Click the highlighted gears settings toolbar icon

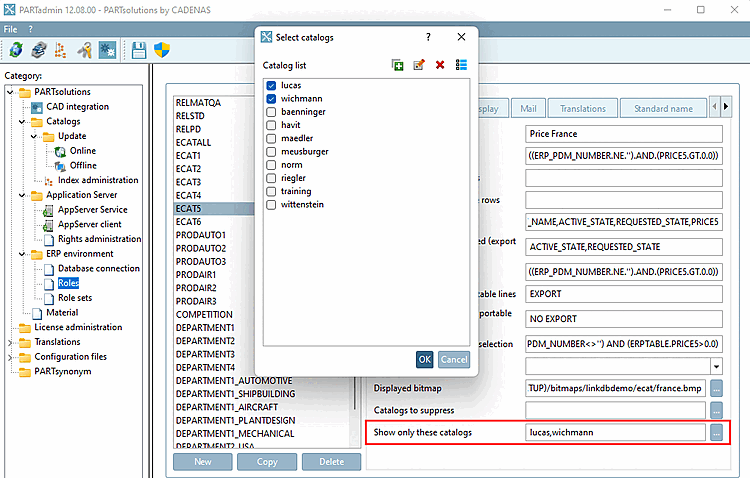pos(107,50)
